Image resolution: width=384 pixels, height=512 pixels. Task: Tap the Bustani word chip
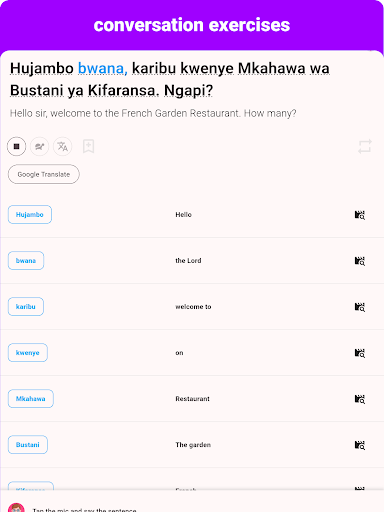[x=28, y=444]
